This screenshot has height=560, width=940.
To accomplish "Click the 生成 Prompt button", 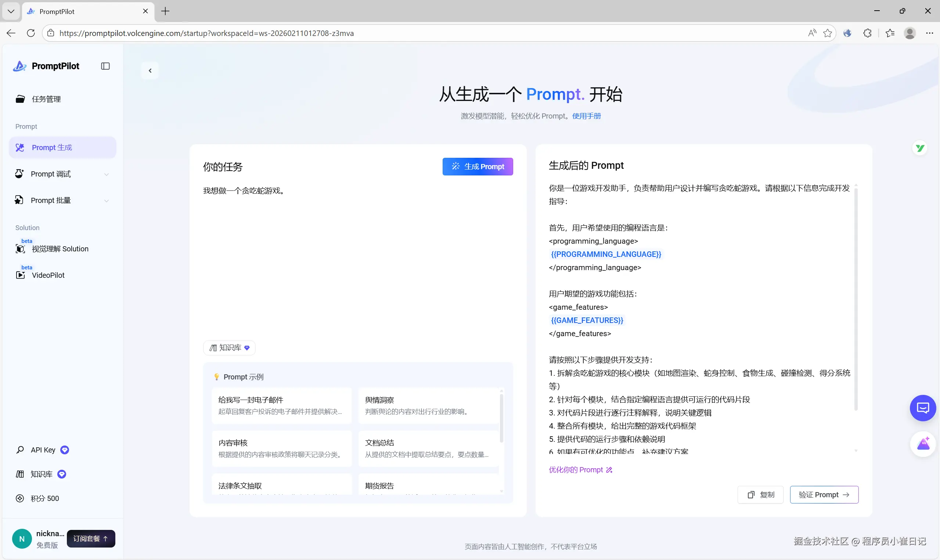I will [x=478, y=166].
